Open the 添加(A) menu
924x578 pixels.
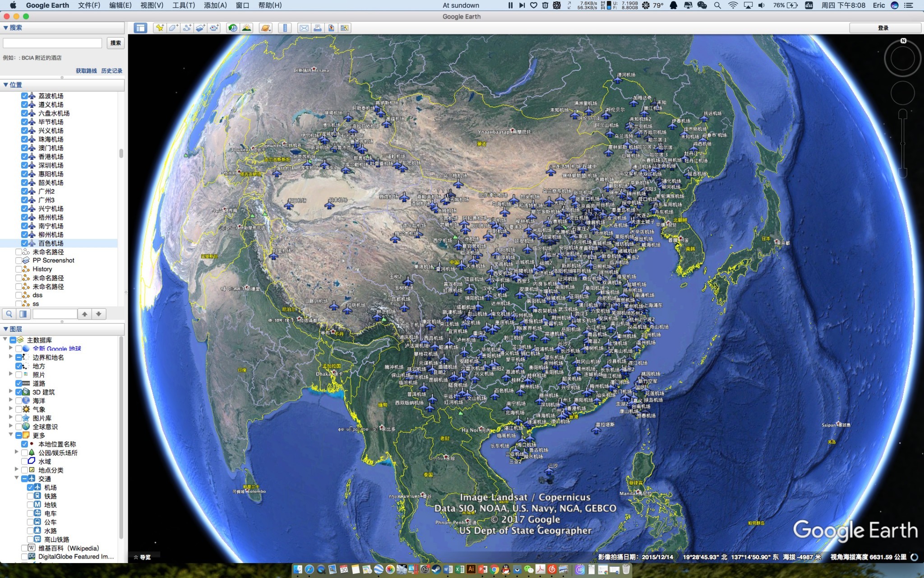(x=216, y=5)
